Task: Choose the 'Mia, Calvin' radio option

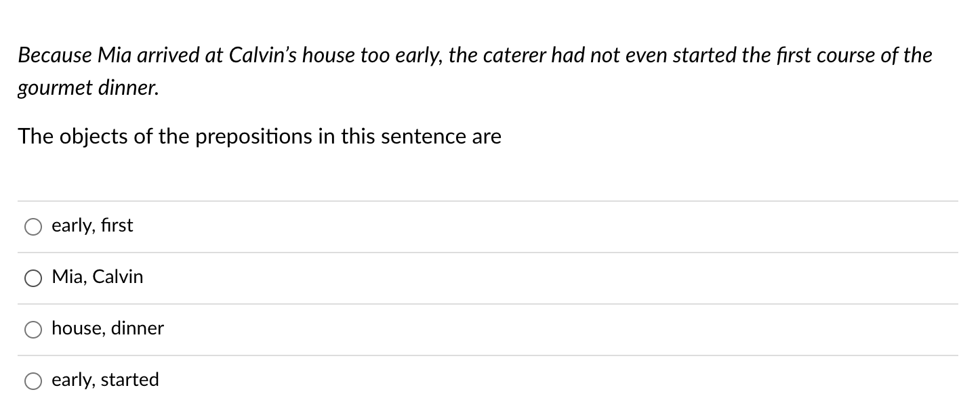Action: [x=33, y=278]
